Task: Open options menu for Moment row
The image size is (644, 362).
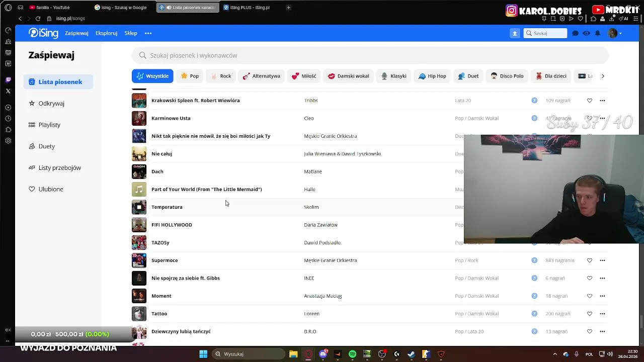Action: click(x=602, y=296)
